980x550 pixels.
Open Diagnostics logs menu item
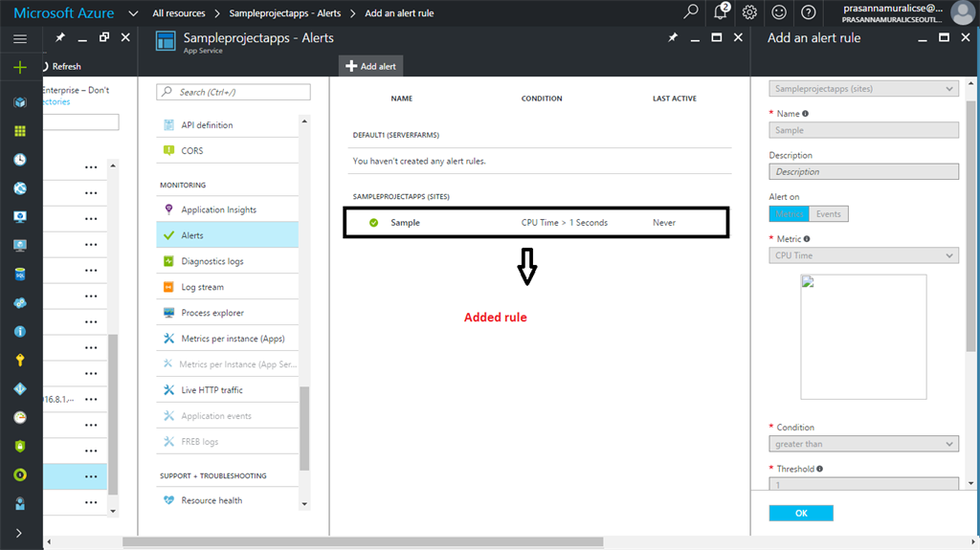(x=228, y=260)
